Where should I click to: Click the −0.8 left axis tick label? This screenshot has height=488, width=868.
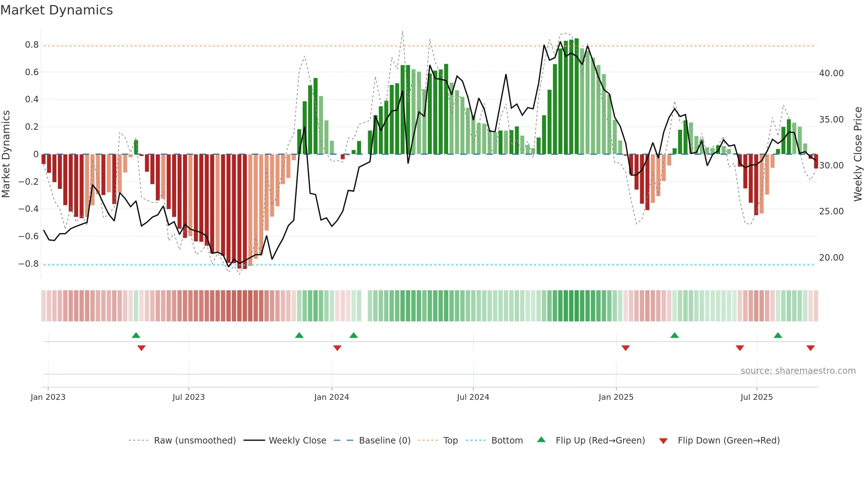(x=29, y=264)
